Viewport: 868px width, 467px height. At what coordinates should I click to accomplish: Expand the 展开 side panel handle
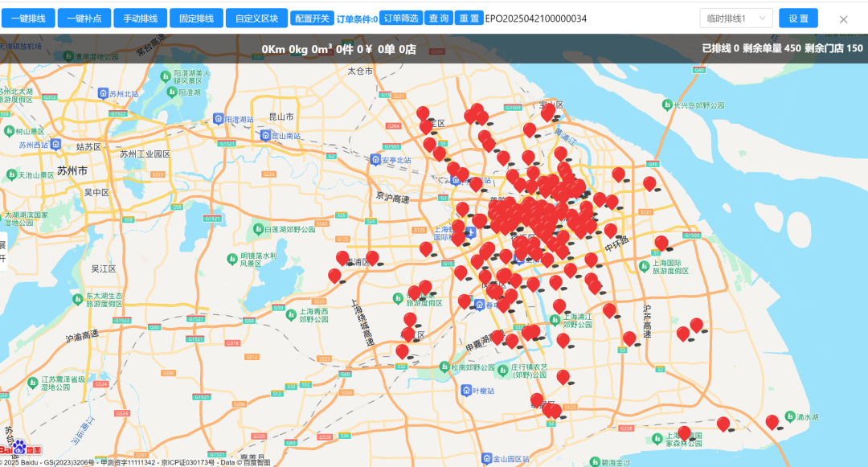3,252
